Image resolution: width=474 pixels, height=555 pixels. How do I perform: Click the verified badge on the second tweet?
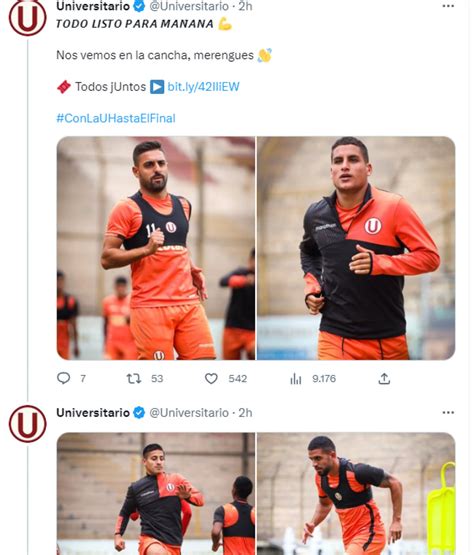pyautogui.click(x=139, y=413)
